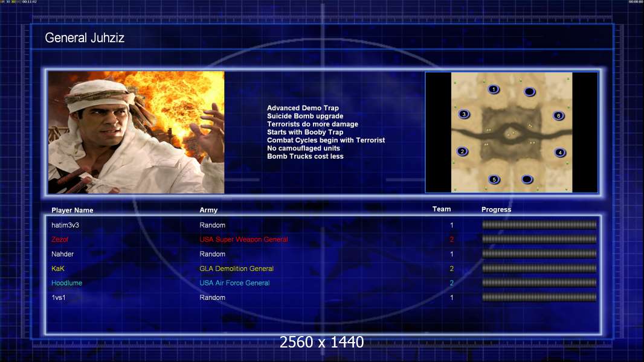Click hatim3v3 loading progress bar
Screen dimensions: 644x362
coord(539,224)
